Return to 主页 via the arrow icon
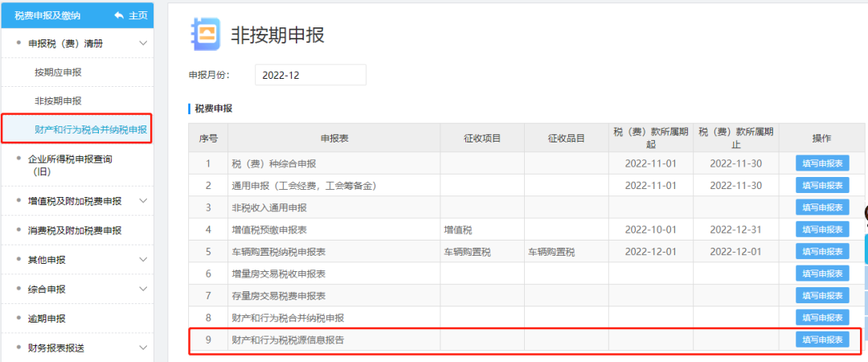Screen dimensions: 868x362 (118, 15)
